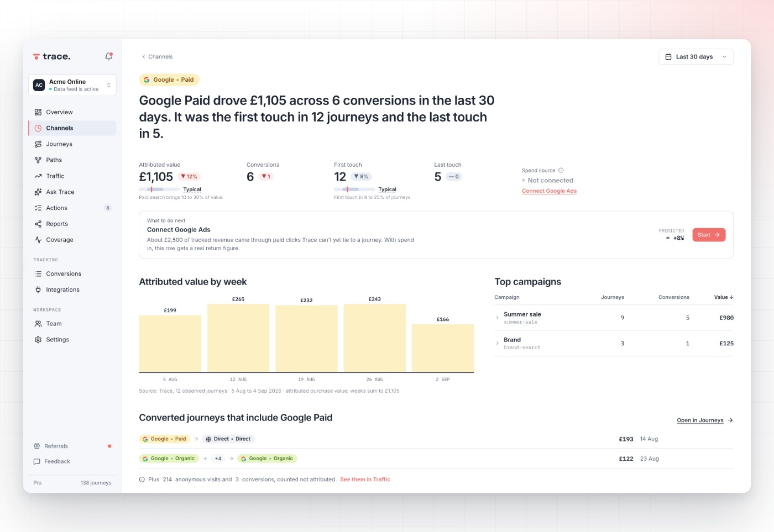Open the £193 converted journey row

click(436, 439)
